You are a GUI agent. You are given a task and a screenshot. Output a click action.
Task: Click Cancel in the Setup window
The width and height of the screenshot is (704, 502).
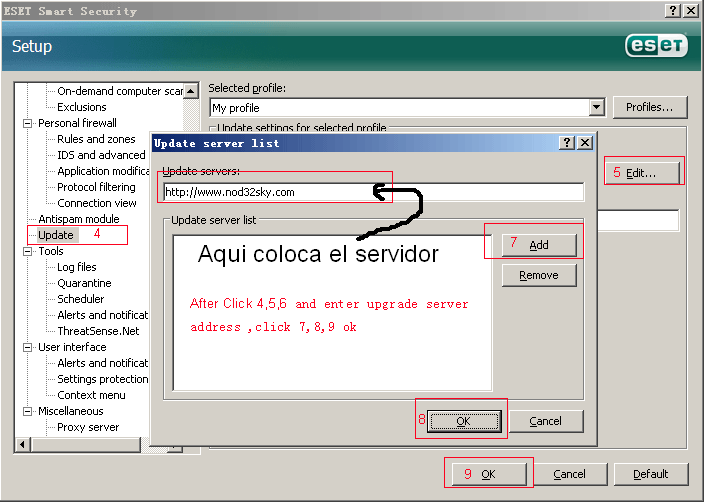[569, 474]
